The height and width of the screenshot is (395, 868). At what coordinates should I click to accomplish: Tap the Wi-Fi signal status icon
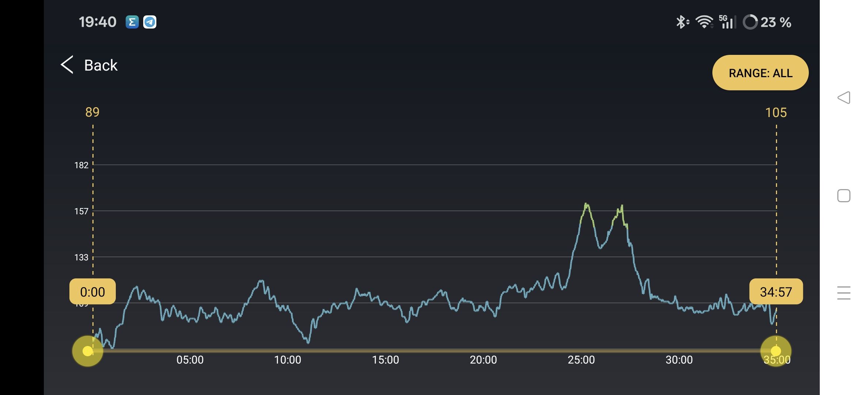pos(704,22)
